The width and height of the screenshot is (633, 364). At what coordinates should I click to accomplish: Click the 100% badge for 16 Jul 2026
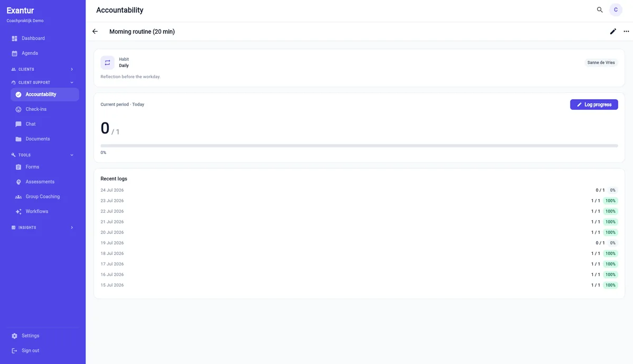[611, 274]
